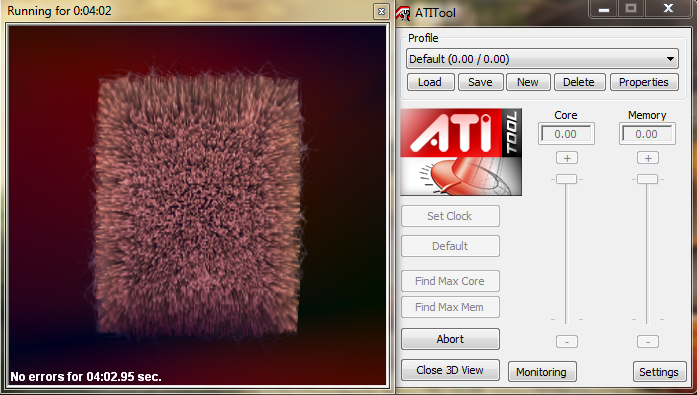Click the Load profile button
697x395 pixels.
point(430,82)
